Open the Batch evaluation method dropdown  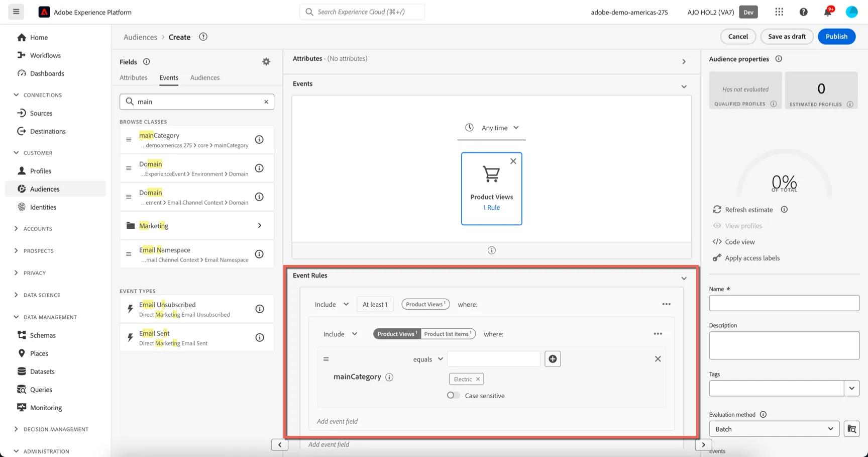point(774,429)
